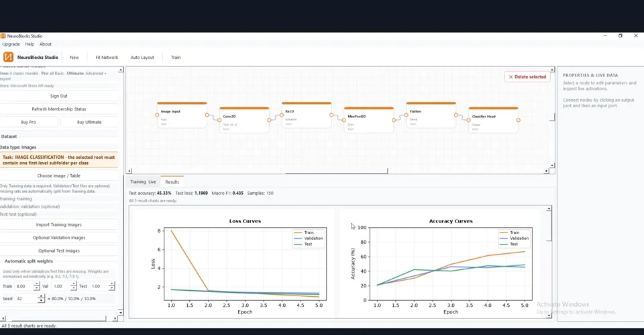Image resolution: width=644 pixels, height=335 pixels.
Task: Open the About menu
Action: click(46, 44)
